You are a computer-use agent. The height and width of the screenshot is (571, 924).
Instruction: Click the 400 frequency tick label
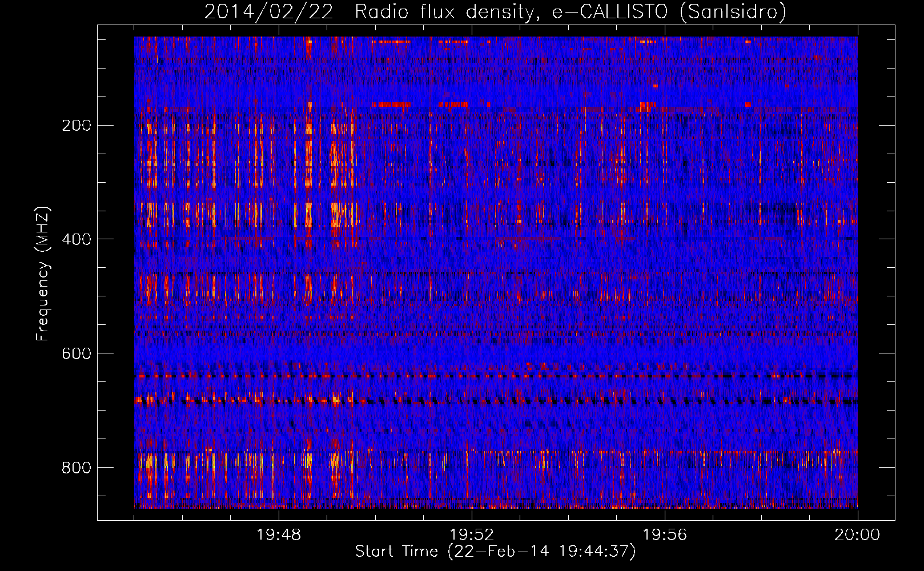pyautogui.click(x=77, y=239)
